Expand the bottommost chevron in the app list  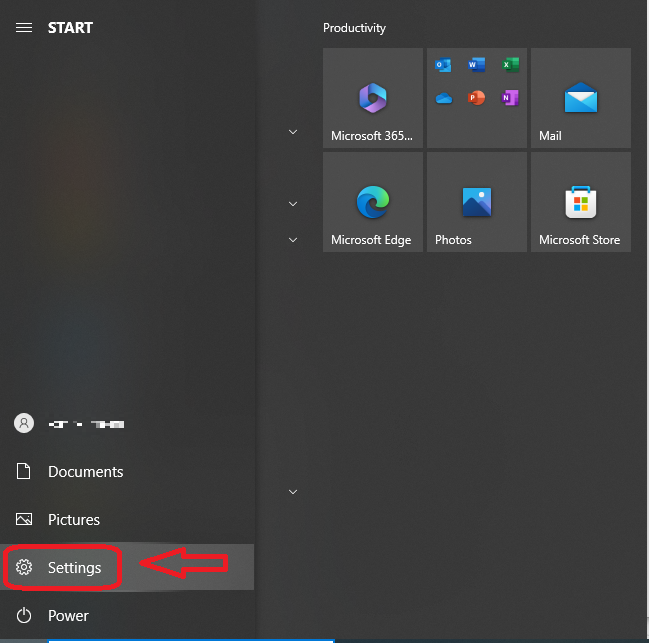[x=293, y=492]
